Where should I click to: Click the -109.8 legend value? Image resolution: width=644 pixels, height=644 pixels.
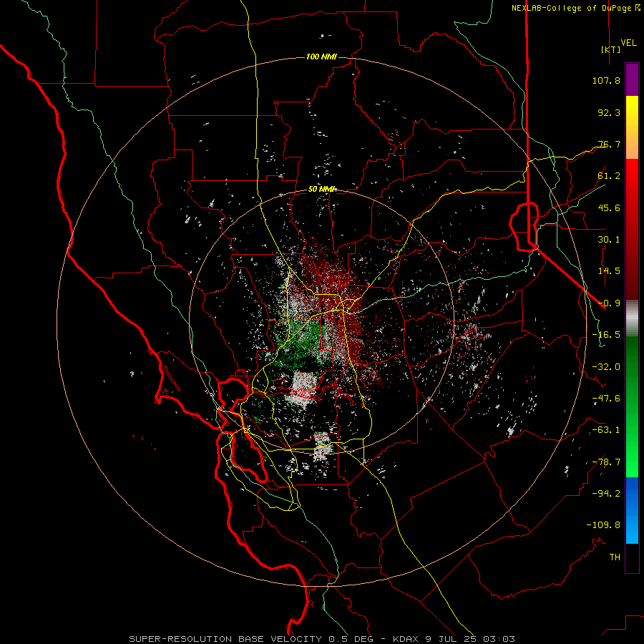pyautogui.click(x=603, y=525)
